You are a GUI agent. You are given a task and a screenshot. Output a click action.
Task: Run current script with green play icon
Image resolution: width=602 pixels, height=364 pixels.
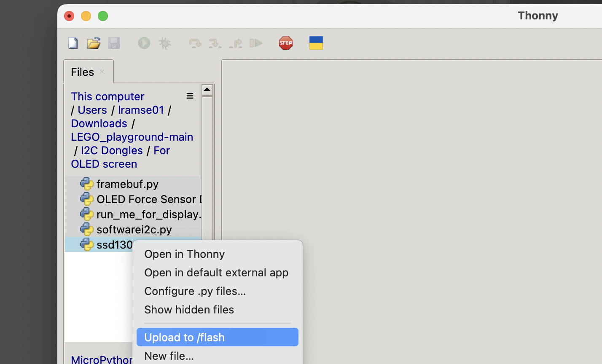144,43
